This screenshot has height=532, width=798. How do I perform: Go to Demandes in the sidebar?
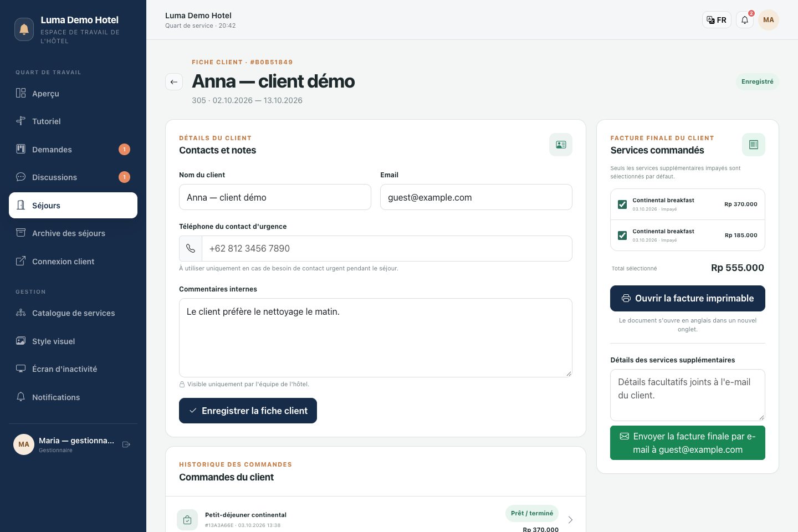pyautogui.click(x=73, y=150)
